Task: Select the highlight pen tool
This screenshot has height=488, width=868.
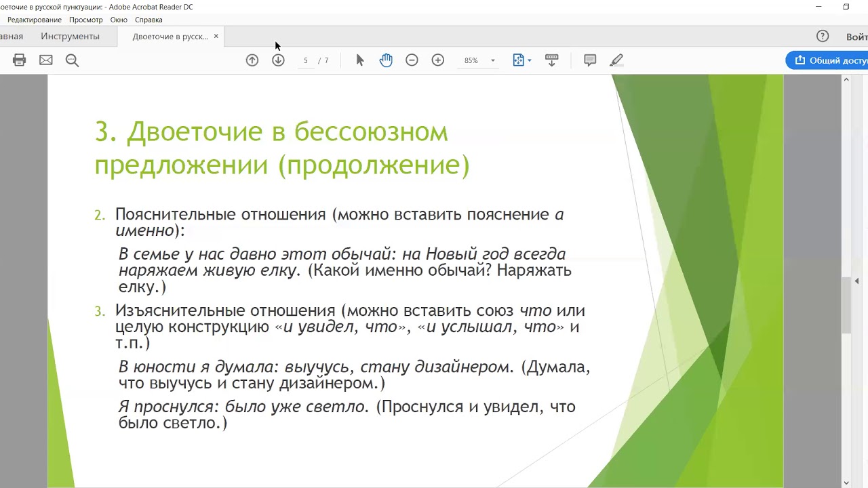Action: click(x=616, y=60)
